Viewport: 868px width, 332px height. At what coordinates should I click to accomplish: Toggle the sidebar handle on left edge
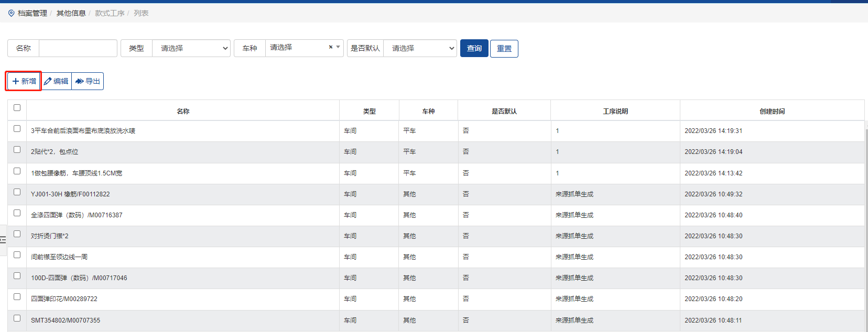(x=3, y=240)
